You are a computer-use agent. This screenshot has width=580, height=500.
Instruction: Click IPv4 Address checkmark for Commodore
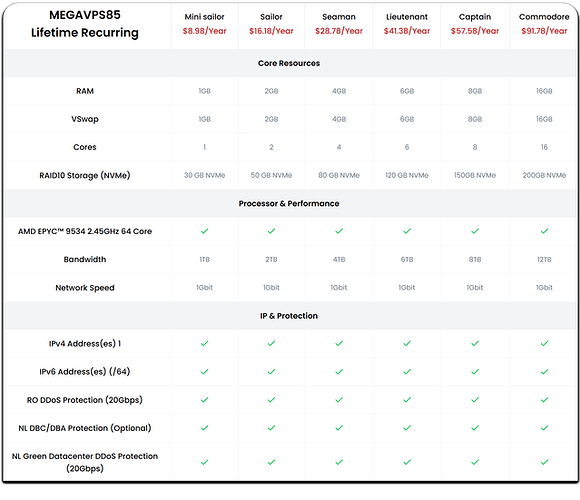544,344
